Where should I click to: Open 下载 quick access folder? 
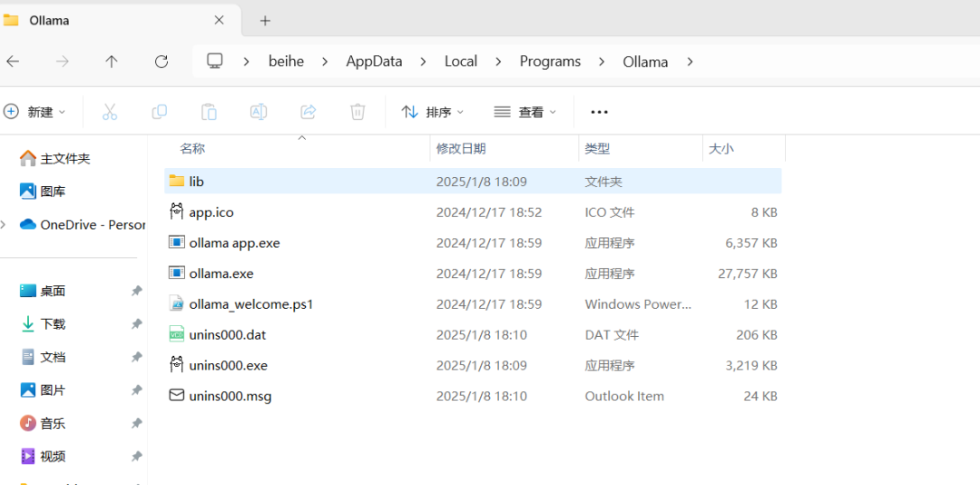[43, 324]
